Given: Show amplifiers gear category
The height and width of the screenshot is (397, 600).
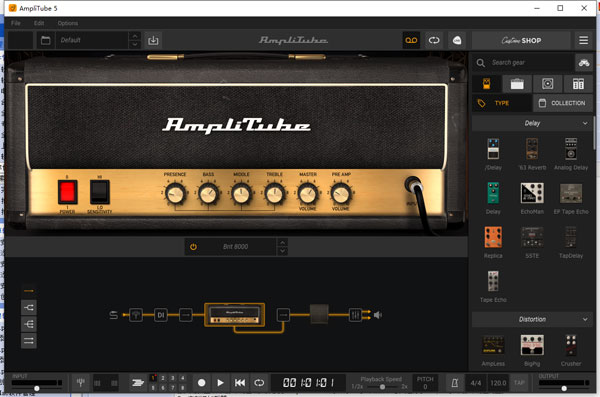Looking at the screenshot, I should click(x=517, y=83).
